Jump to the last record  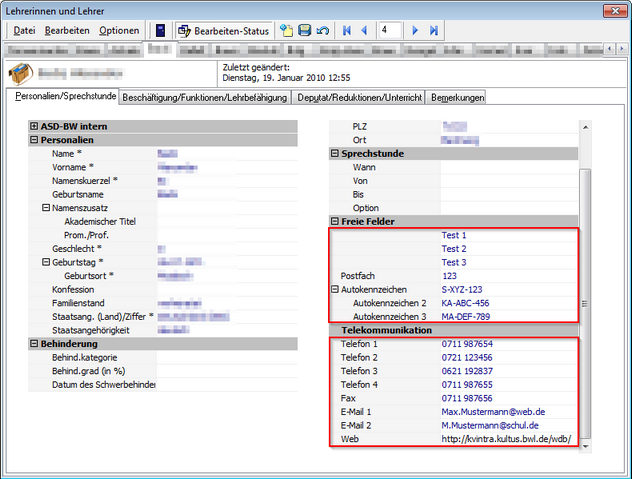(434, 31)
